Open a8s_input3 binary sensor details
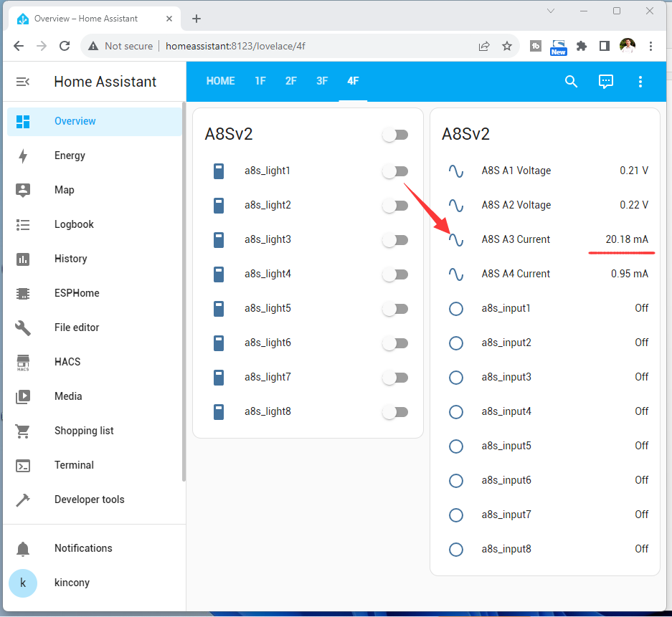The height and width of the screenshot is (617, 672). tap(506, 377)
